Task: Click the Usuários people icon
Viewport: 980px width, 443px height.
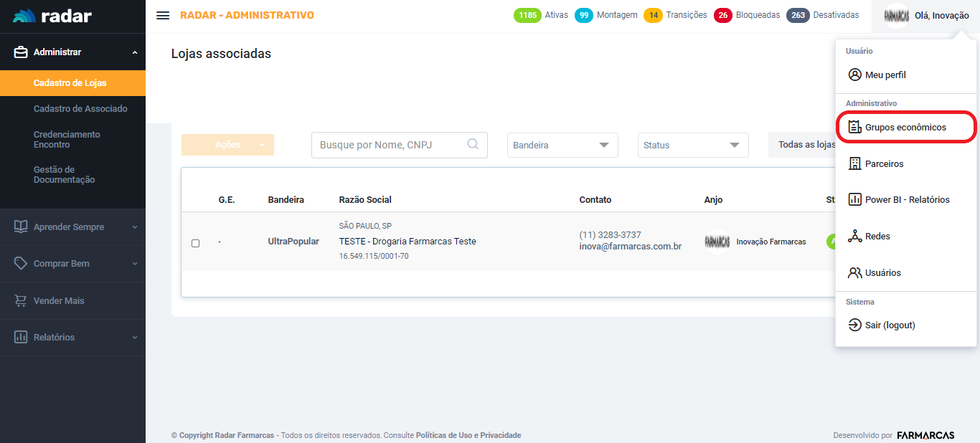Action: click(x=854, y=273)
